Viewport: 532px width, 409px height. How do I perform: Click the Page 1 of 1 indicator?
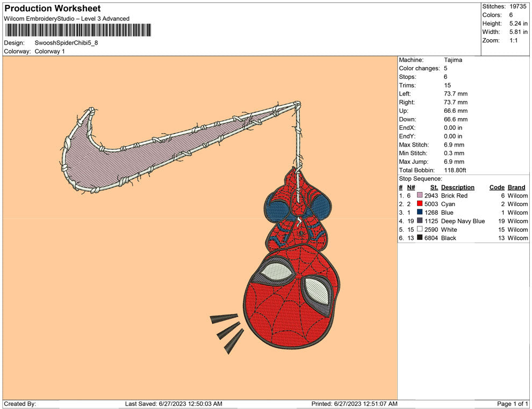[x=513, y=404]
